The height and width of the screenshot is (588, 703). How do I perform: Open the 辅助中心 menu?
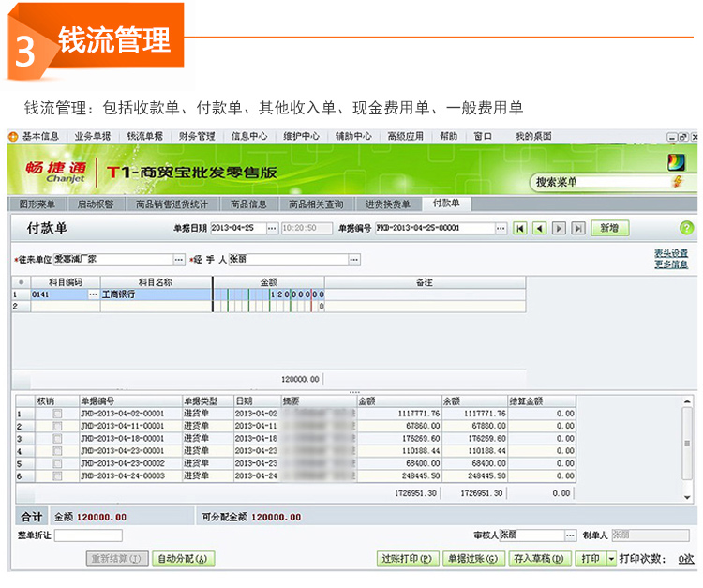tap(353, 136)
